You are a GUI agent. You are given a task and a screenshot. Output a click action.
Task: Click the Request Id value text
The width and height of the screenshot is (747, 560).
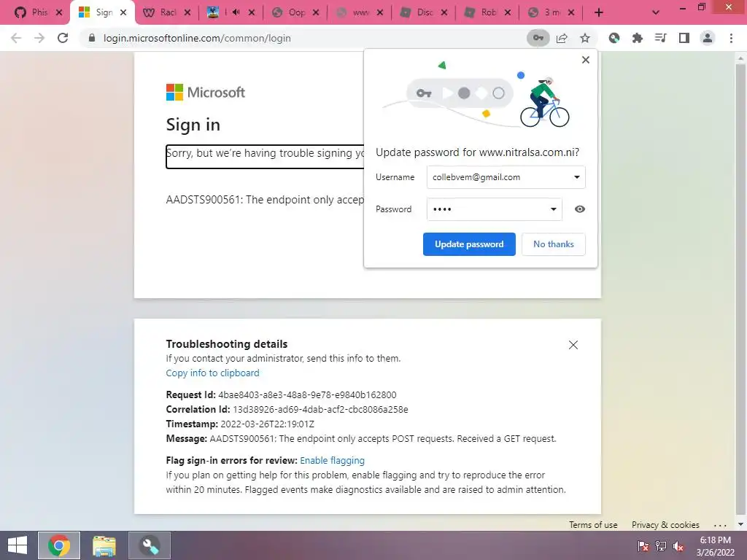coord(307,394)
